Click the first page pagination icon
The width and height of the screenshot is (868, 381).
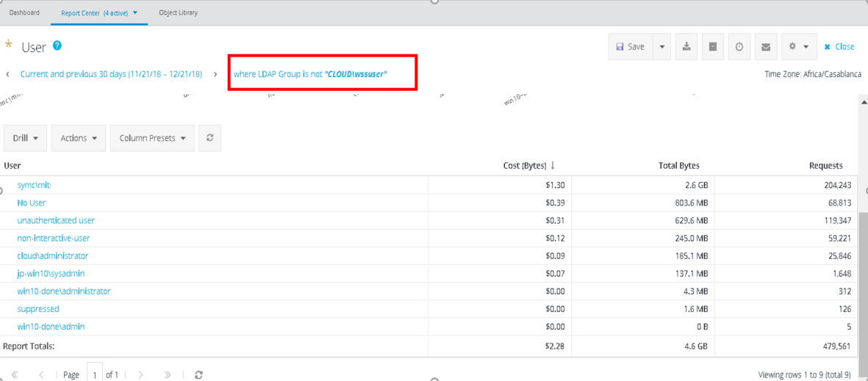click(15, 374)
